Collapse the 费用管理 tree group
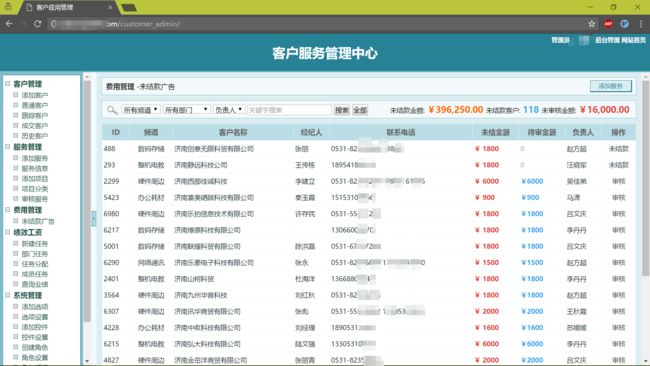Screen dimensions: 650x366 (7, 210)
